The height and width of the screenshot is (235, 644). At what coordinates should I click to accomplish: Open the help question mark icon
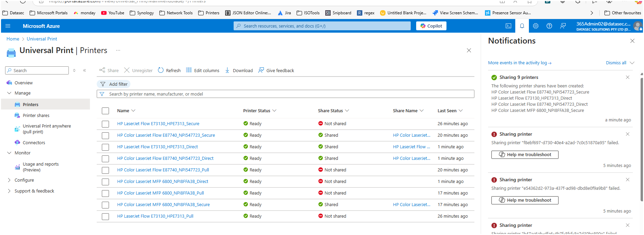pyautogui.click(x=549, y=26)
